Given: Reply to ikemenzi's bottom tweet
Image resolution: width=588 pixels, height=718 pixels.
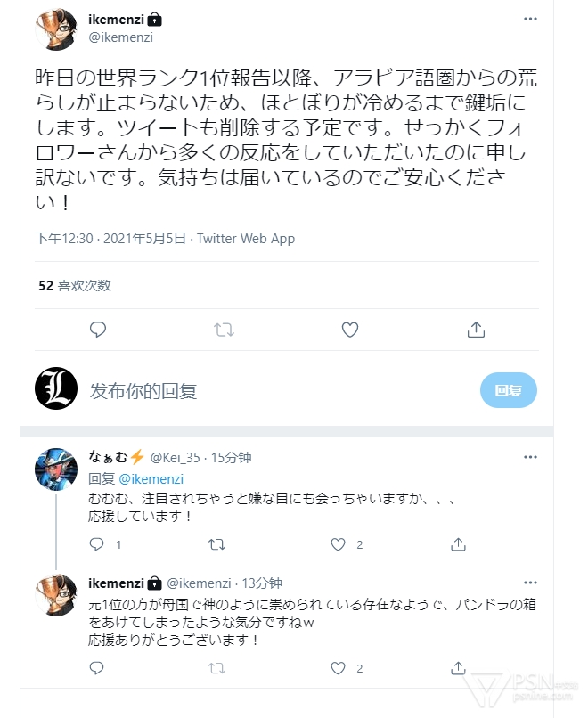Looking at the screenshot, I should (x=97, y=668).
